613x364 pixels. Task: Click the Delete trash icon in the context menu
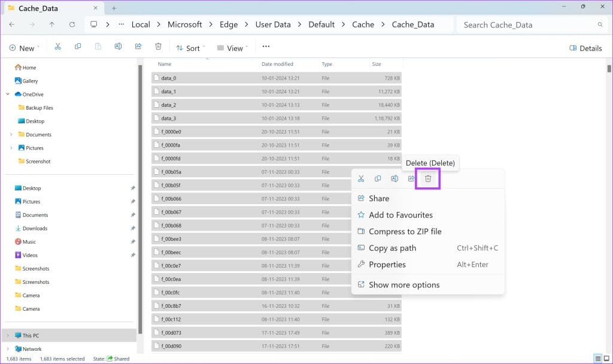coord(427,178)
